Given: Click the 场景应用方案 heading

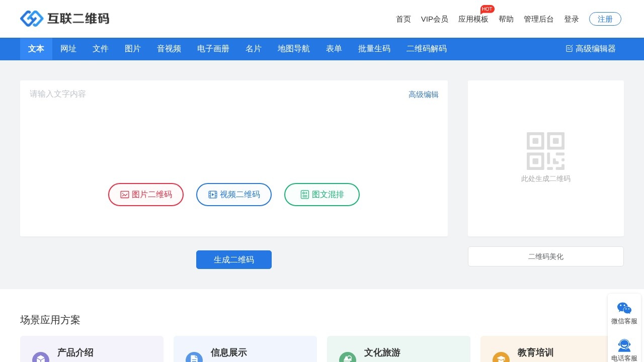Looking at the screenshot, I should 50,320.
